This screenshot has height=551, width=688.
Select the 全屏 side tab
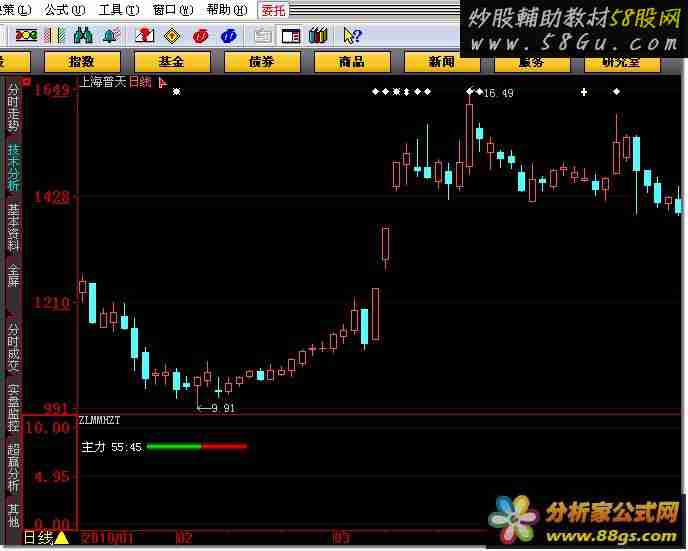pos(14,276)
